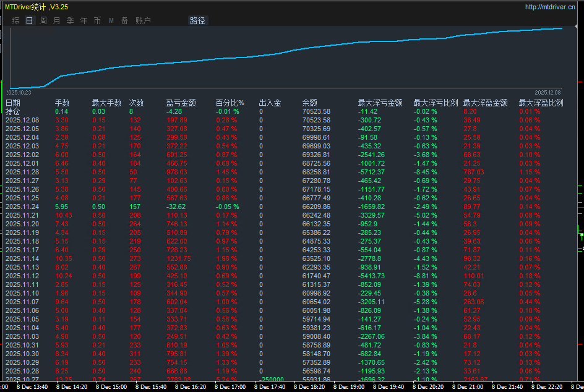Click the 最大浮盈金额 column header
The height and width of the screenshot is (392, 584).
point(485,103)
